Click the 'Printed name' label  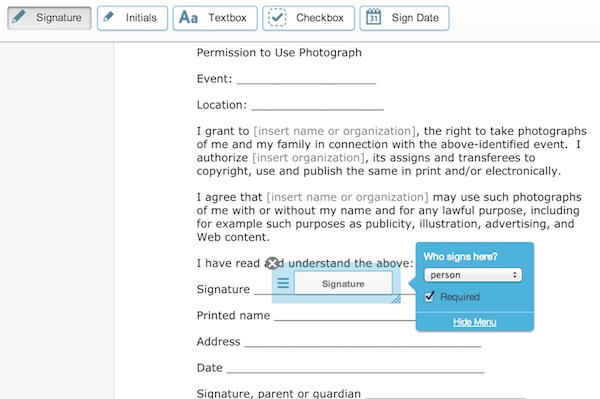[x=233, y=316]
